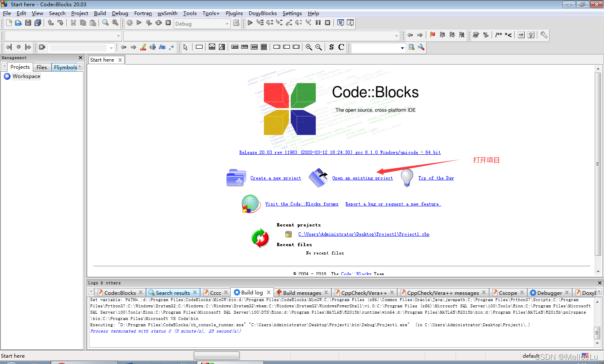Click the Save file toolbar icon
604x364 pixels.
pos(28,23)
